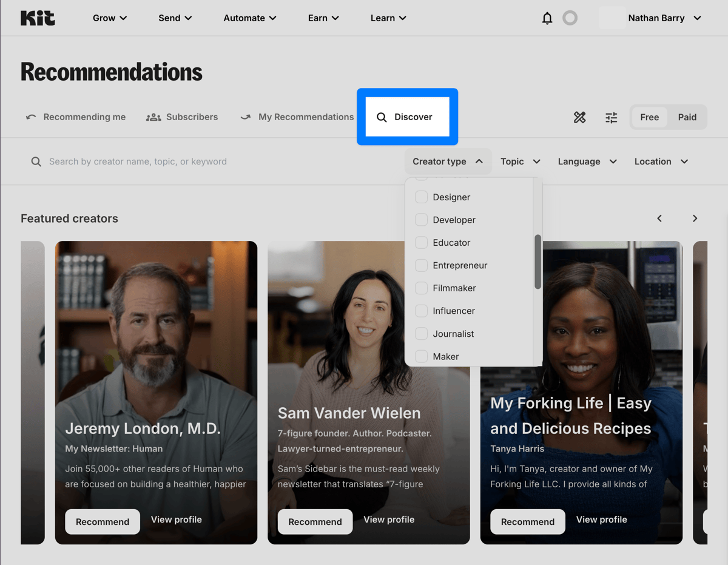Click the Kit logo
This screenshot has width=728, height=565.
click(38, 18)
